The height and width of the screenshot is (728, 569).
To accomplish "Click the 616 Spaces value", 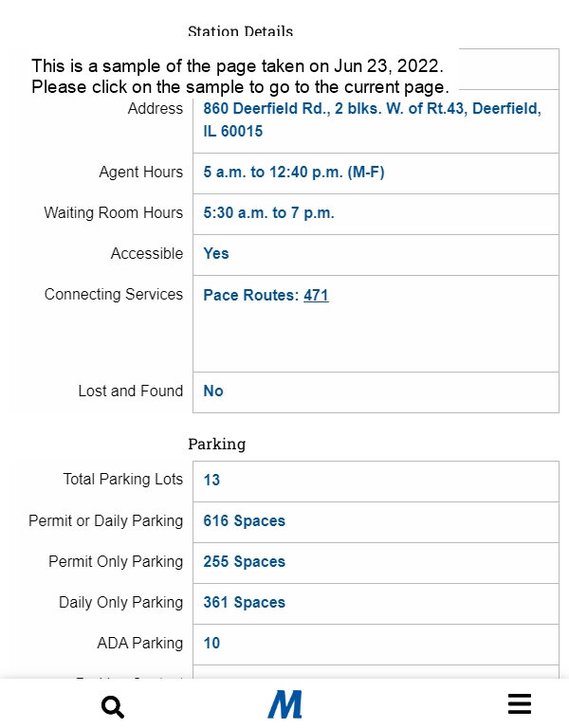I will click(244, 521).
